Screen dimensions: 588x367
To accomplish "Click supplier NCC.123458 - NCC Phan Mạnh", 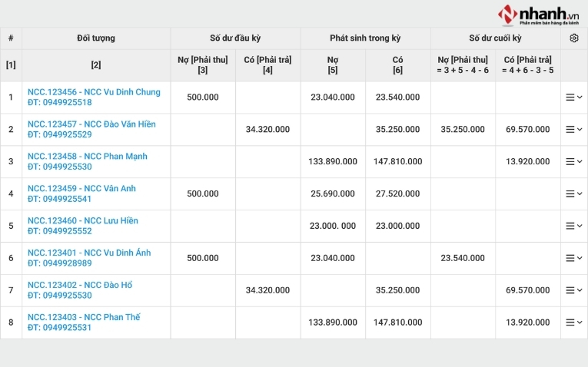I will click(x=87, y=157).
